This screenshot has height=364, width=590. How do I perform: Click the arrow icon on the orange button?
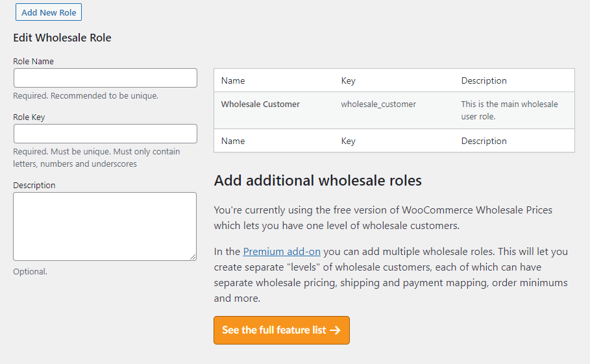point(335,330)
